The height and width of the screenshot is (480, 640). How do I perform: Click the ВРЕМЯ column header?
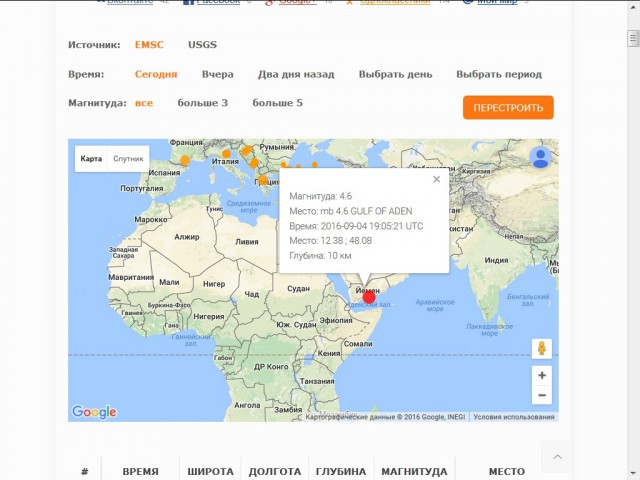click(140, 471)
